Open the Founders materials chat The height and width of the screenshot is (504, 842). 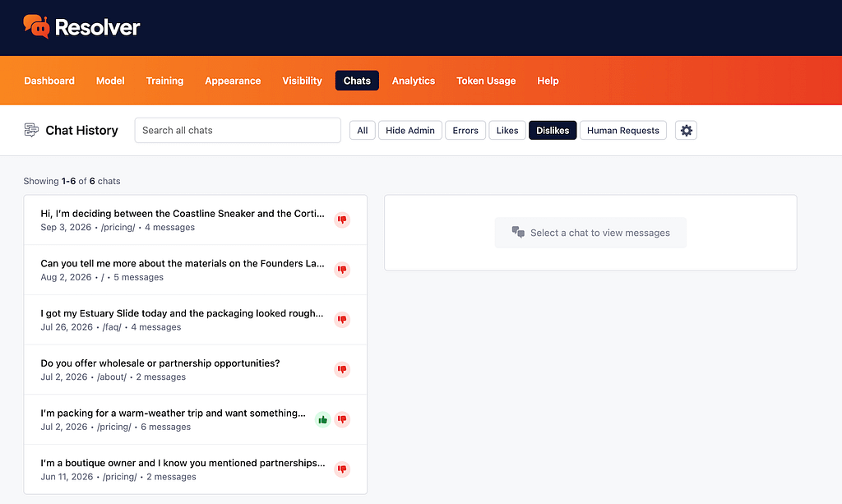pyautogui.click(x=196, y=270)
